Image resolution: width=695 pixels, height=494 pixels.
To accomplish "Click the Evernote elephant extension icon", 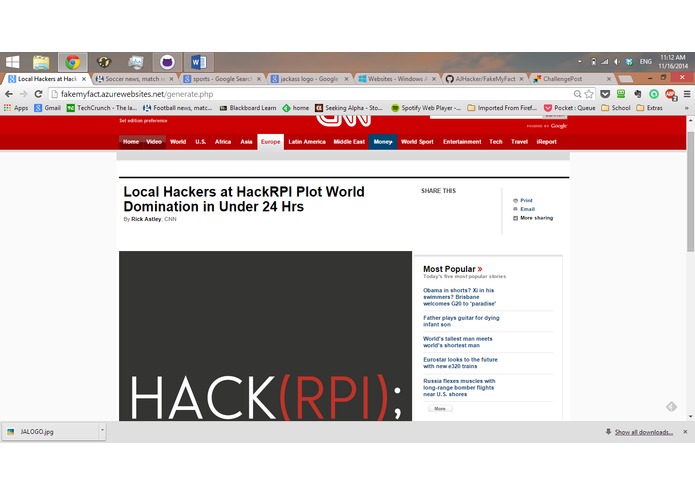I will click(x=637, y=94).
